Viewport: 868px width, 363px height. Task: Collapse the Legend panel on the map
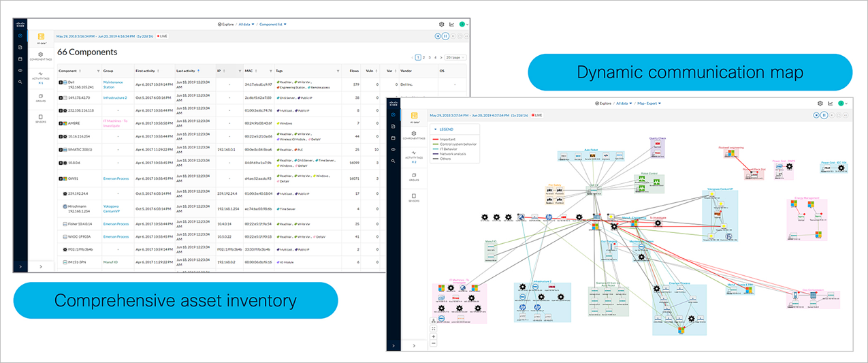pos(435,129)
